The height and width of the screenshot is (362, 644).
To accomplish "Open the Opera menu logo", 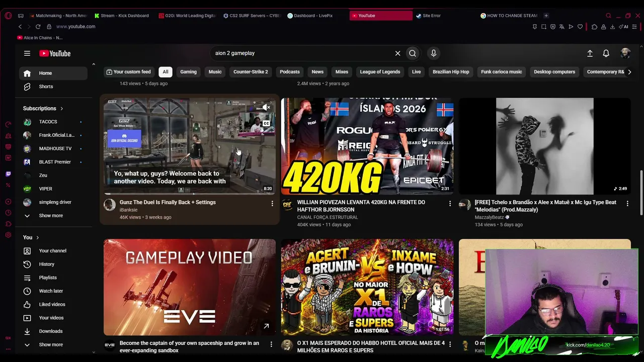I will [x=8, y=16].
